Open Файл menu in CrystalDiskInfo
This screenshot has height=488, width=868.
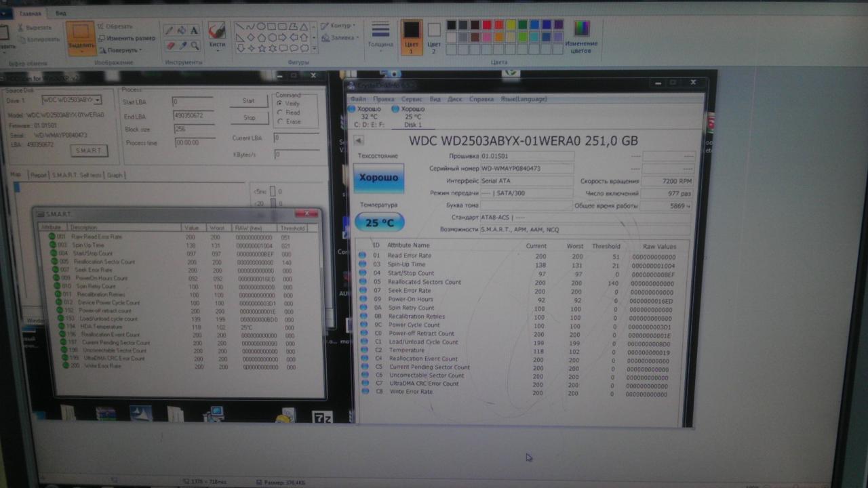(x=358, y=99)
